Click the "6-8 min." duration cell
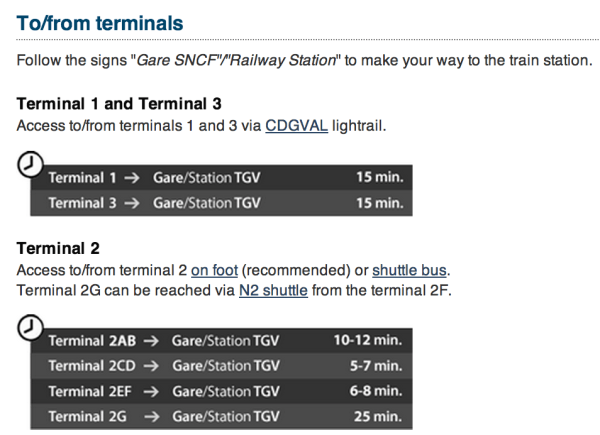The height and width of the screenshot is (435, 600). pos(374,391)
